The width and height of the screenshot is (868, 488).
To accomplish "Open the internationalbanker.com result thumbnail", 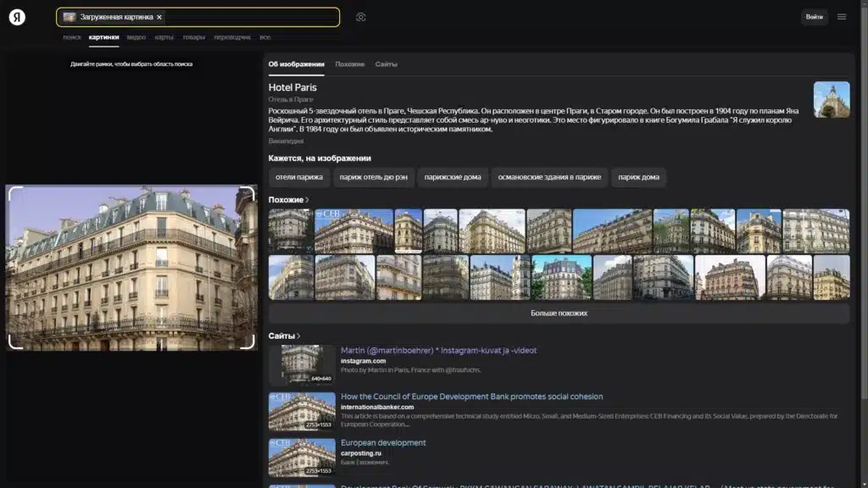I will coord(302,411).
